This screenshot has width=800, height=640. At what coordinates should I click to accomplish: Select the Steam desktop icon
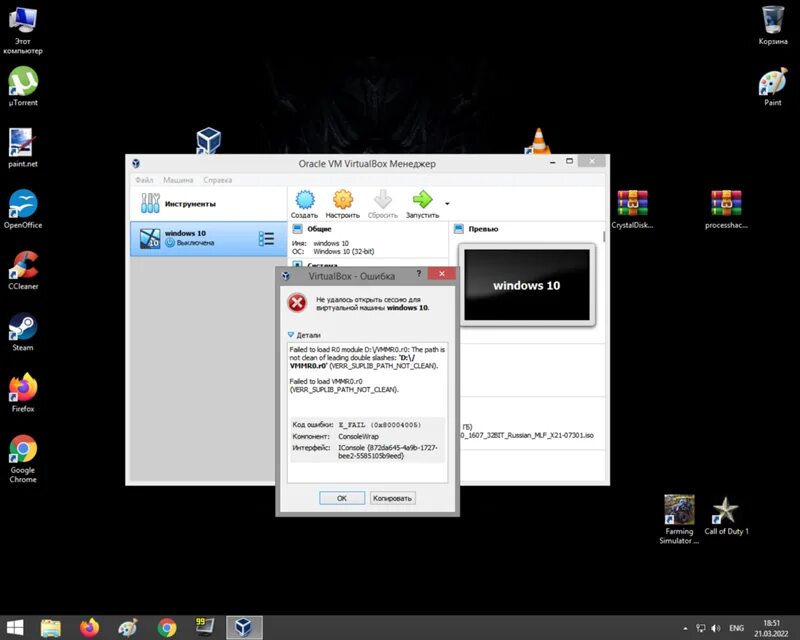point(22,331)
